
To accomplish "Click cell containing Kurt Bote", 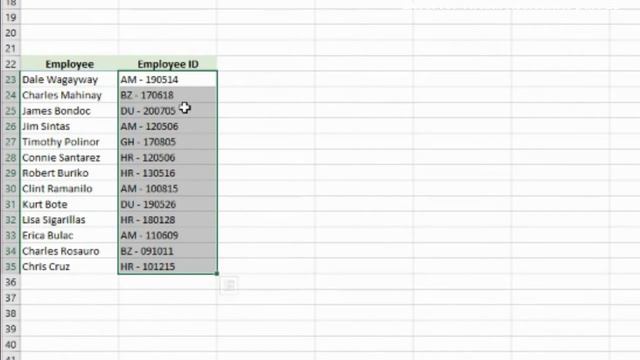I will [x=69, y=204].
